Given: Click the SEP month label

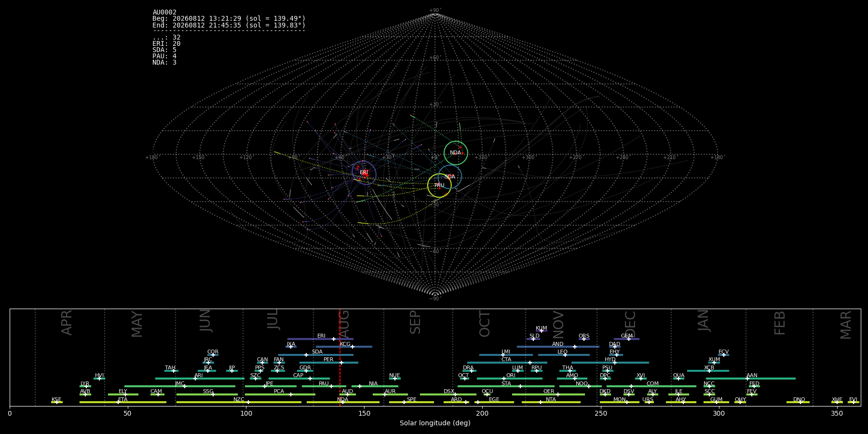Looking at the screenshot, I should [x=415, y=322].
